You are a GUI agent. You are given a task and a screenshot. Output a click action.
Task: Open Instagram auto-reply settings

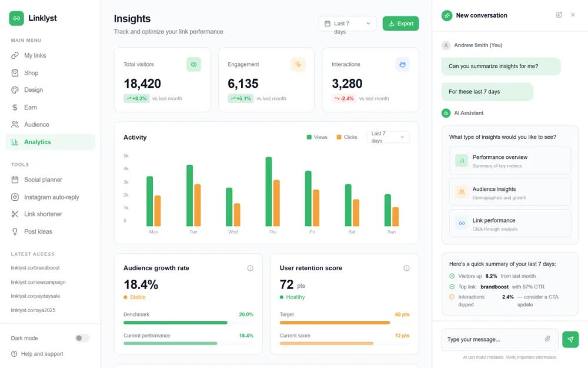pos(51,197)
